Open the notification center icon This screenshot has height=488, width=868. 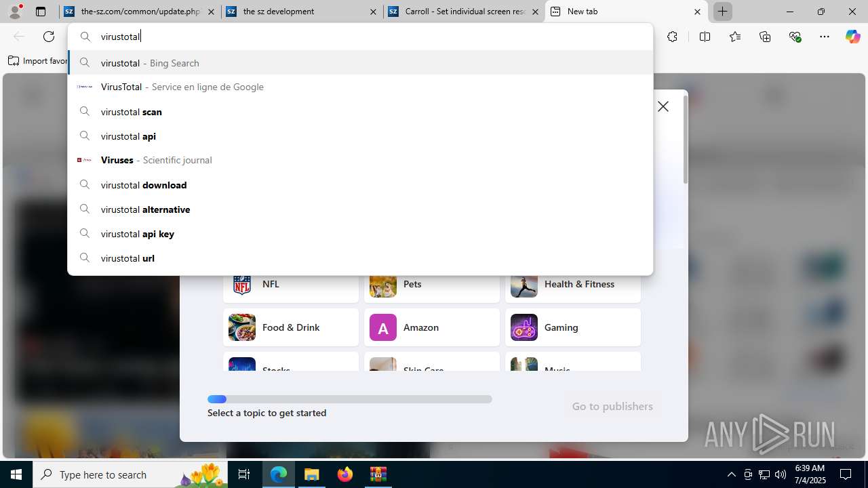click(x=846, y=474)
